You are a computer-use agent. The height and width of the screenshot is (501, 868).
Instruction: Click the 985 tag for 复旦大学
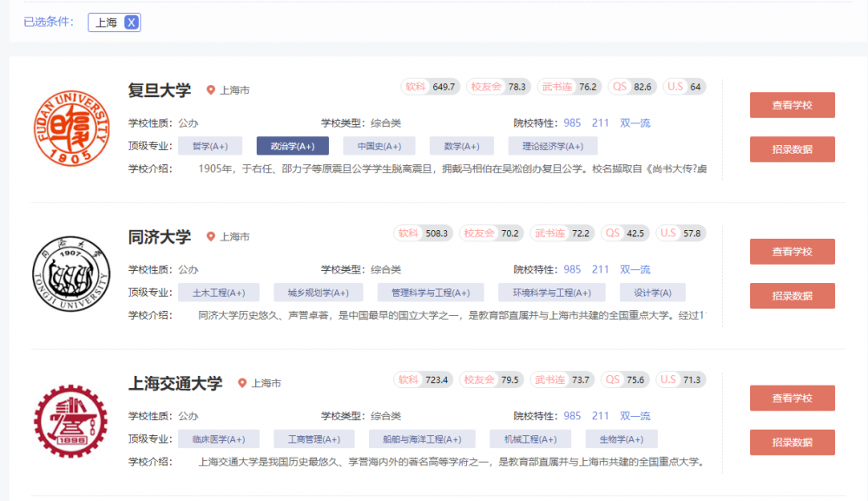tap(572, 123)
